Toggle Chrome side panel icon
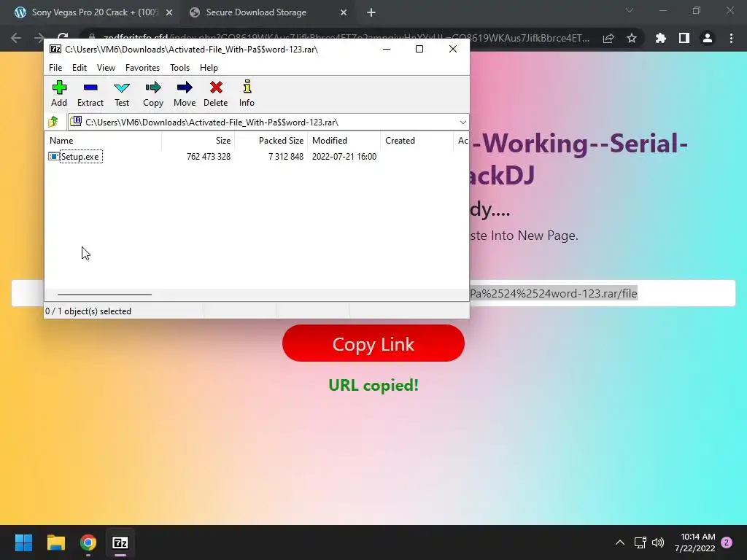 pyautogui.click(x=684, y=38)
